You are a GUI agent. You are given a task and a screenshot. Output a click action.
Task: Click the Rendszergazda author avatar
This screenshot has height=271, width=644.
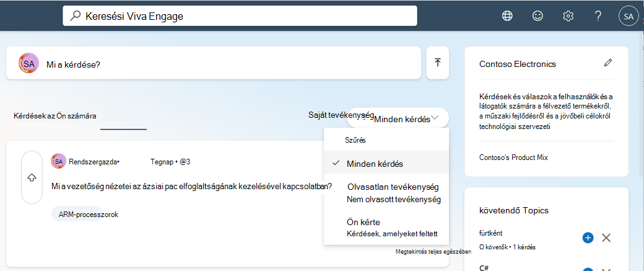[x=58, y=162]
